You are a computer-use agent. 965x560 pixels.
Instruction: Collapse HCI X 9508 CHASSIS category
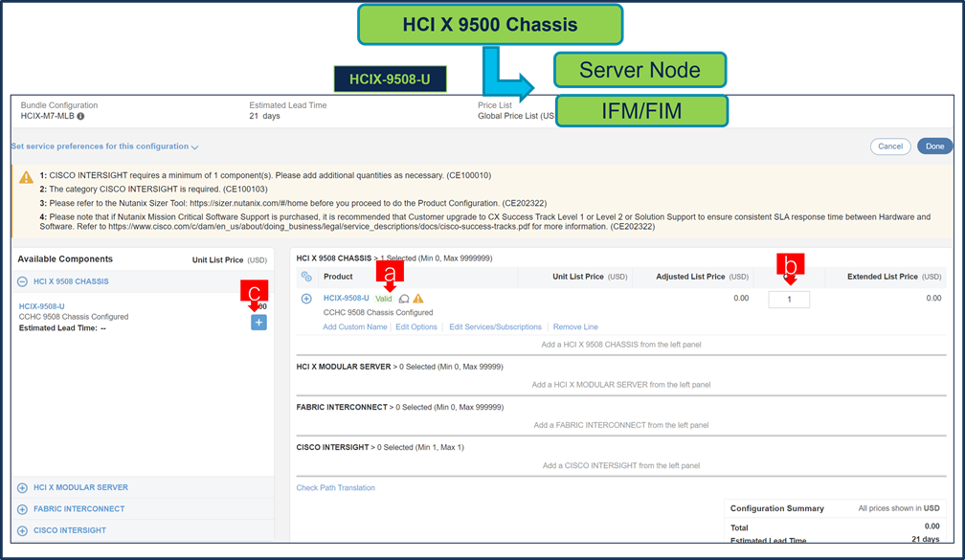[22, 281]
